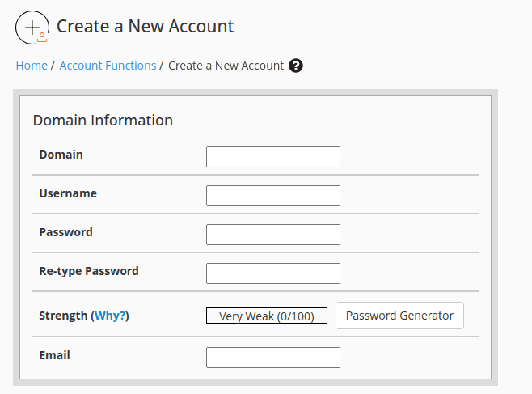This screenshot has height=394, width=532.
Task: Click the Email input field
Action: [272, 358]
